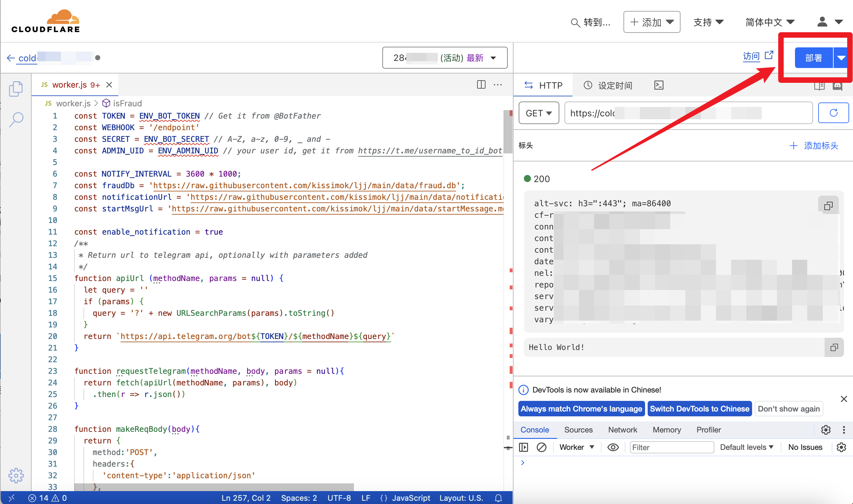The image size is (853, 504).
Task: Click LF line ending in status bar
Action: tap(366, 498)
